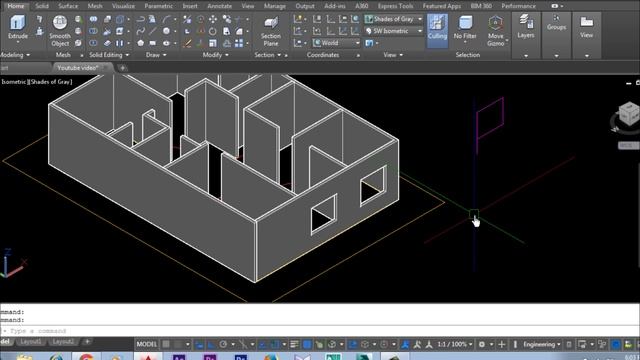Select the Polyline draw tool

[140, 19]
